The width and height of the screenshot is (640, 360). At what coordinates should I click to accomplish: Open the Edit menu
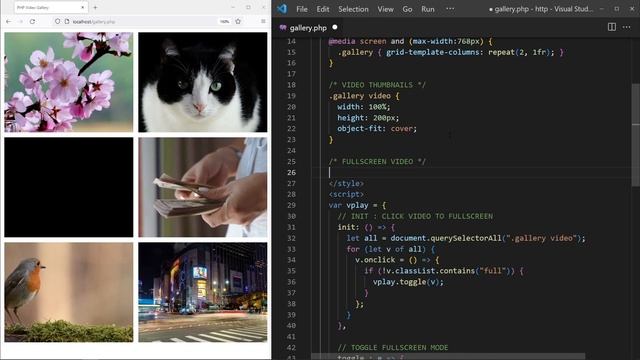point(322,9)
